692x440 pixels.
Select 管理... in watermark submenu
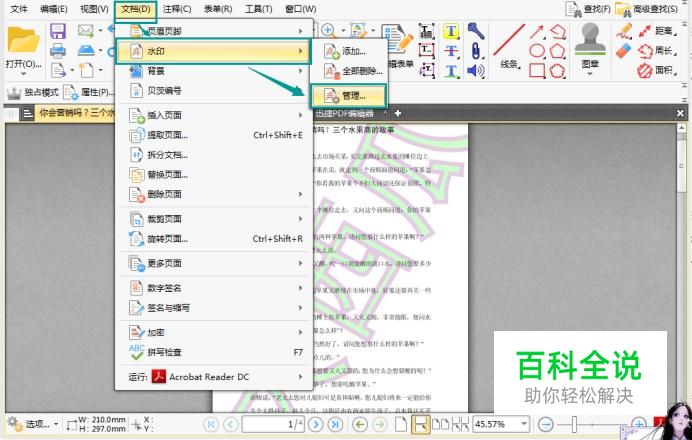(348, 96)
